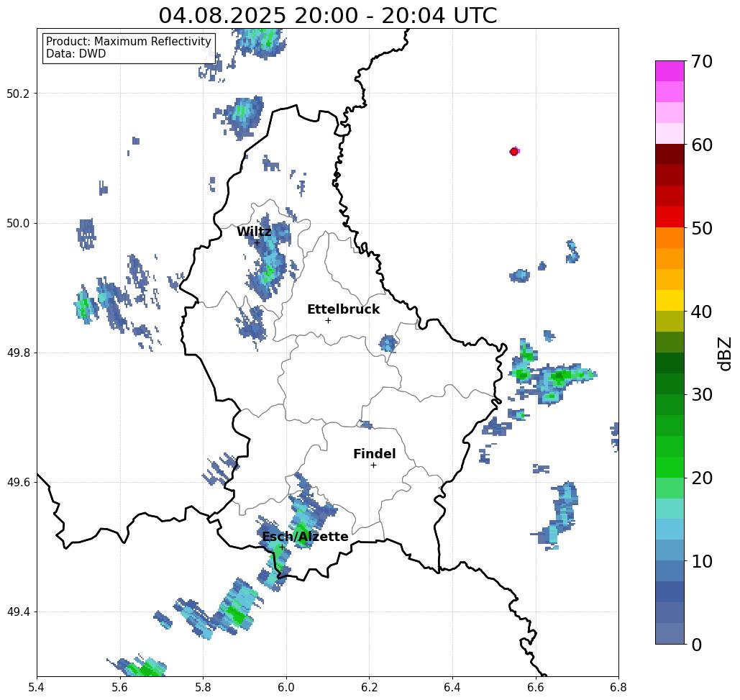Click the 6.4 longitude axis label
Image resolution: width=740 pixels, height=700 pixels.
[452, 687]
